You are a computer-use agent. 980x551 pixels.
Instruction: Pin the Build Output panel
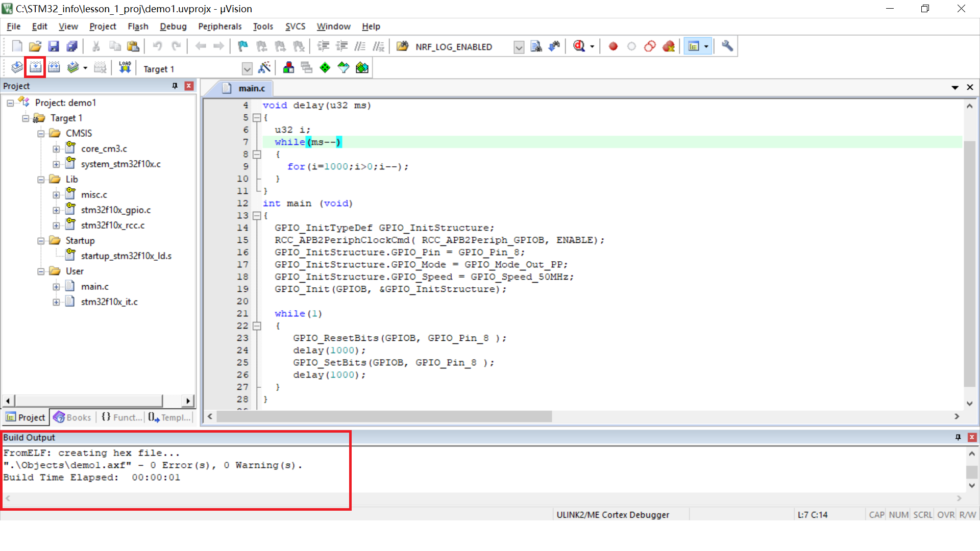(x=958, y=437)
